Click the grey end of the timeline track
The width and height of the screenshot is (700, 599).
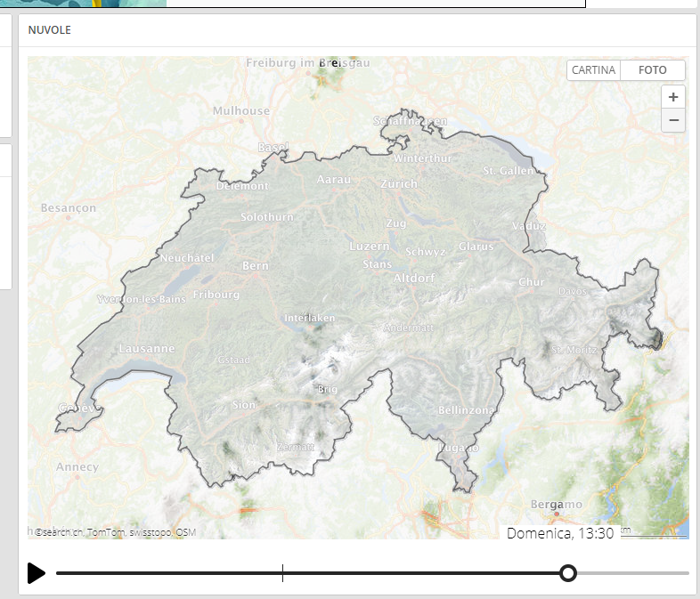click(634, 573)
